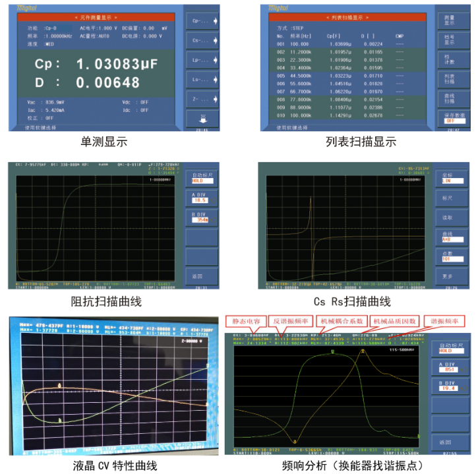Select the MED speed field
This screenshot has width=476, height=474.
pyautogui.click(x=49, y=44)
